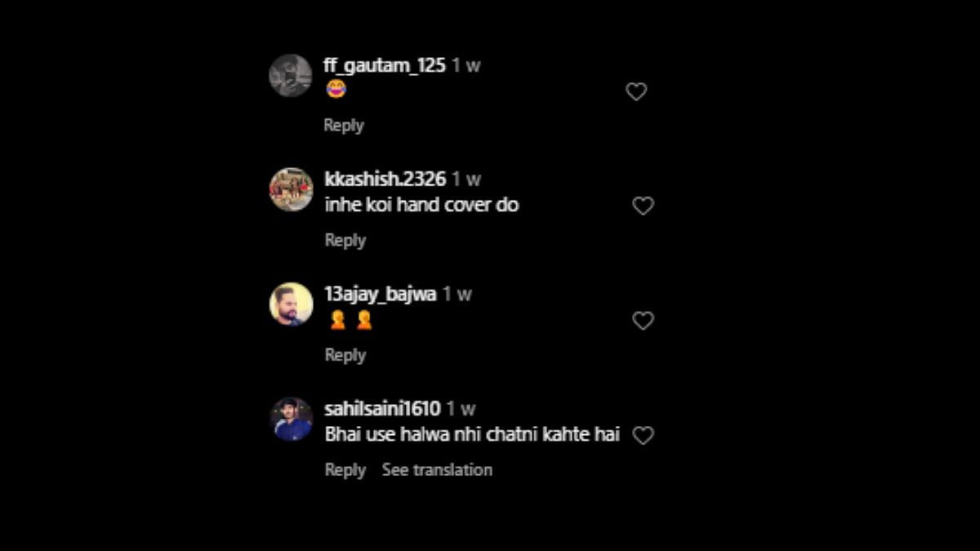Like the comment by ff_gautam_125
Viewport: 980px width, 551px height.
[636, 92]
